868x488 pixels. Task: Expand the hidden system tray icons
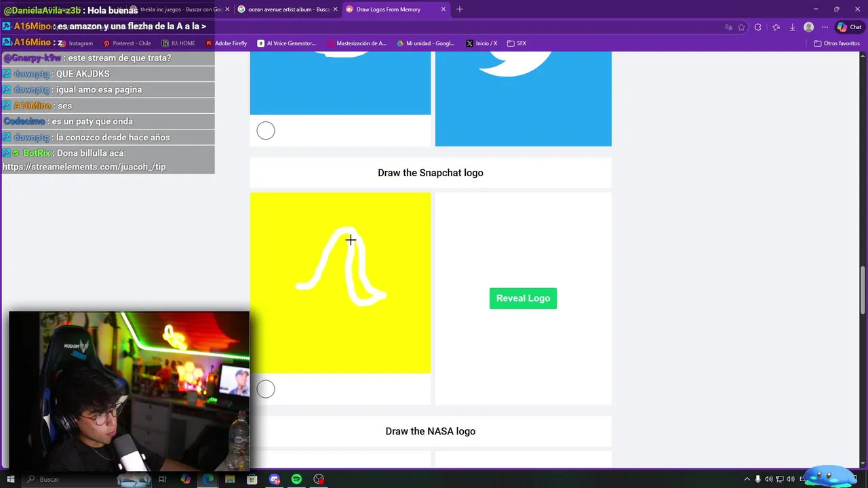pos(747,479)
